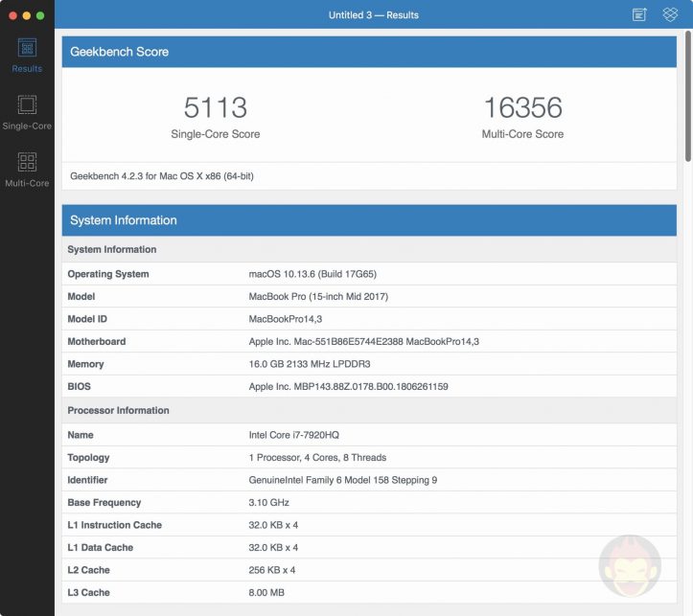The width and height of the screenshot is (693, 616).
Task: Click the gray System Information subheading row
Action: pyautogui.click(x=369, y=249)
